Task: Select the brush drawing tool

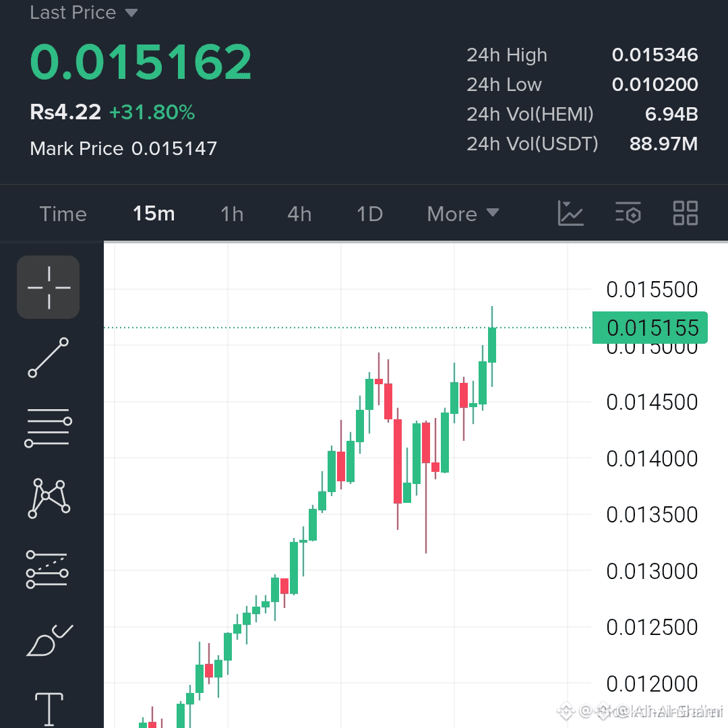Action: point(49,640)
